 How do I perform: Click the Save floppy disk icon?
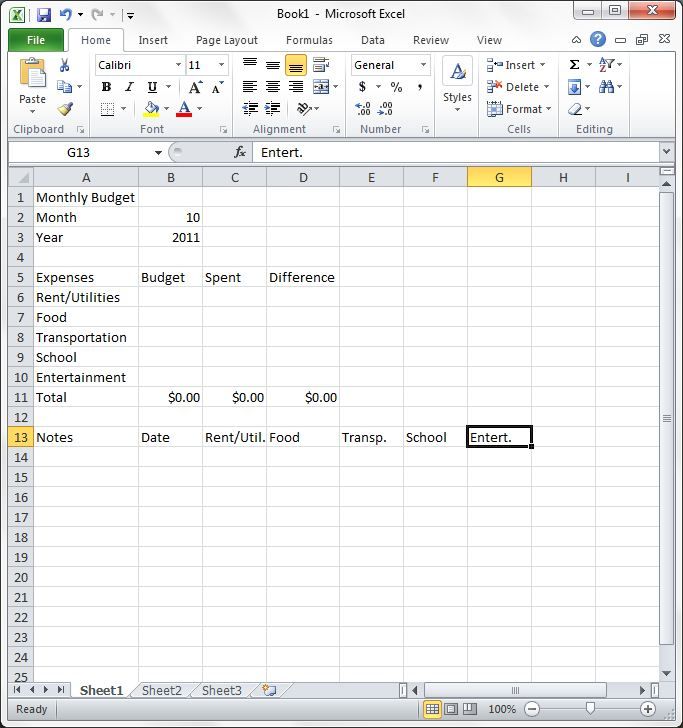[44, 14]
